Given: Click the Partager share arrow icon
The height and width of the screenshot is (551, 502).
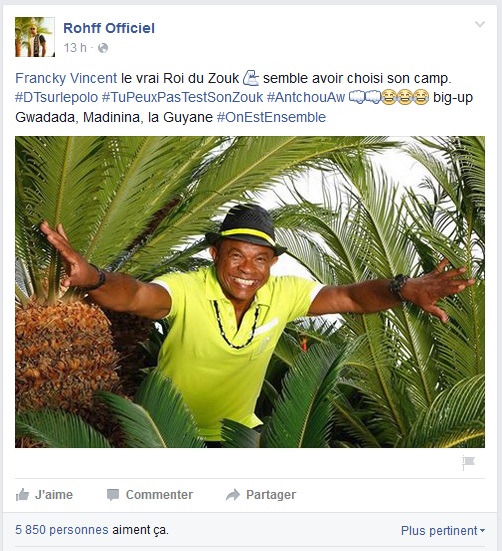Looking at the screenshot, I should pos(233,495).
